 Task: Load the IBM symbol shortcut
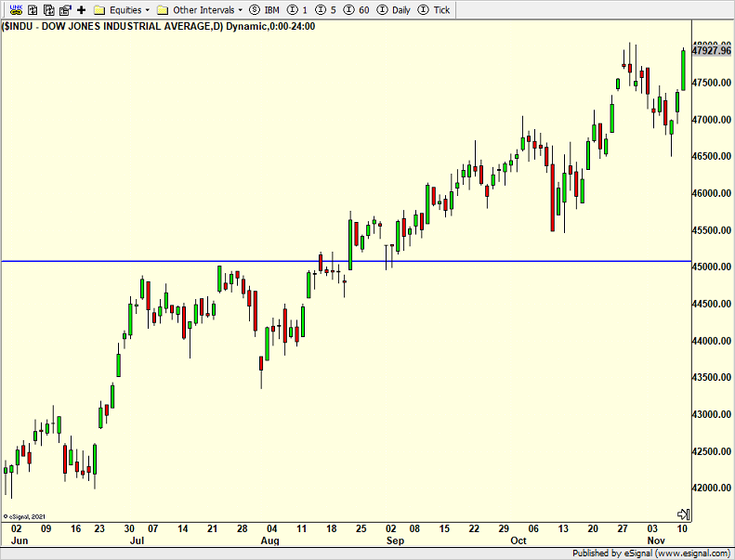pos(265,9)
